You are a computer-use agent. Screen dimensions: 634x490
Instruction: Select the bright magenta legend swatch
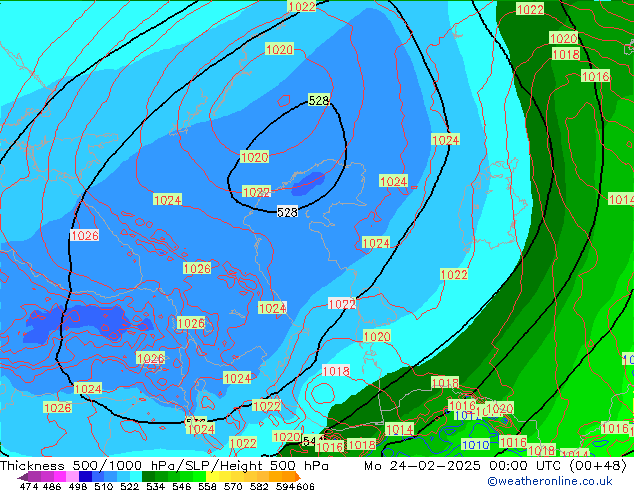[x=60, y=477]
